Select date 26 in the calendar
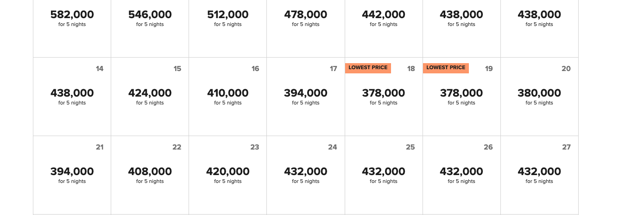The height and width of the screenshot is (215, 644). pos(461,175)
